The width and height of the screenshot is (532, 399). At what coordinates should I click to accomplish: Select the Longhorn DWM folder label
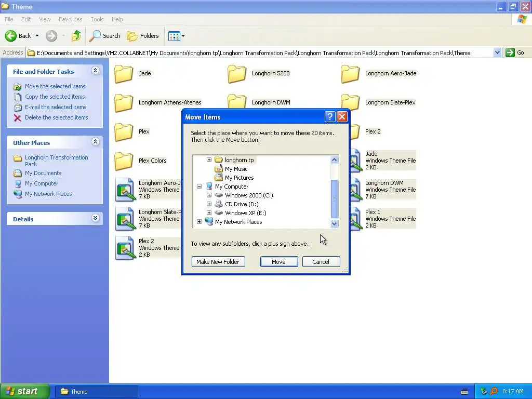pos(271,102)
